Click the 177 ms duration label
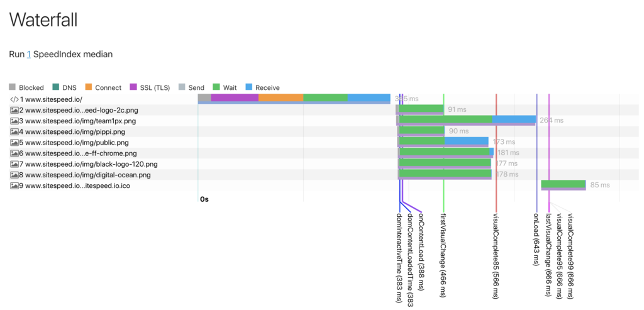Image resolution: width=644 pixels, height=310 pixels. coord(507,163)
